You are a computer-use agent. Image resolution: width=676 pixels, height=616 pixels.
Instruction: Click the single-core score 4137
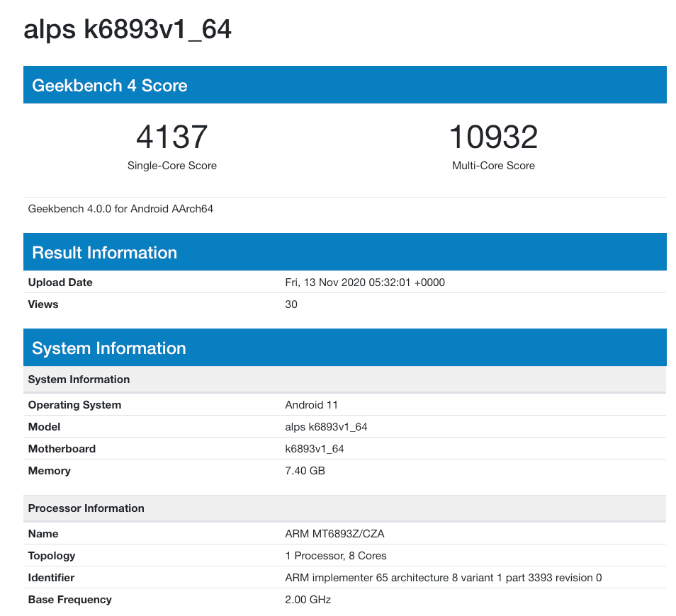click(x=172, y=137)
